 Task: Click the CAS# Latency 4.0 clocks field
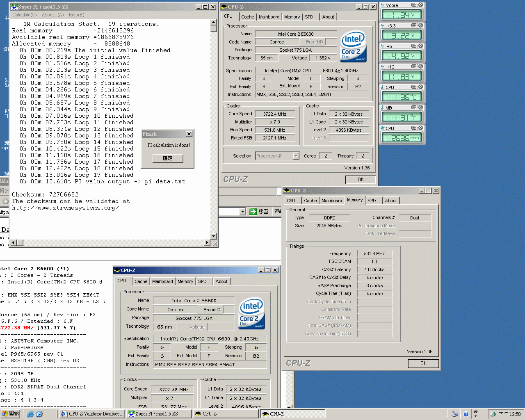pos(374,269)
